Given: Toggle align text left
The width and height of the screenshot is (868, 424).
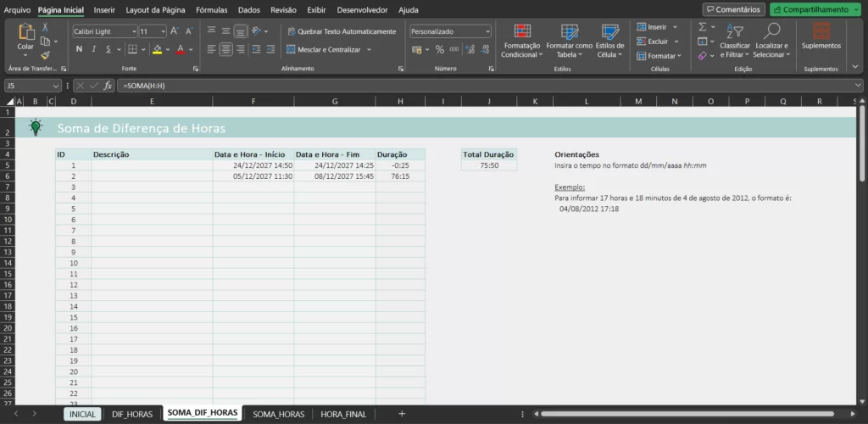Looking at the screenshot, I should tap(211, 49).
